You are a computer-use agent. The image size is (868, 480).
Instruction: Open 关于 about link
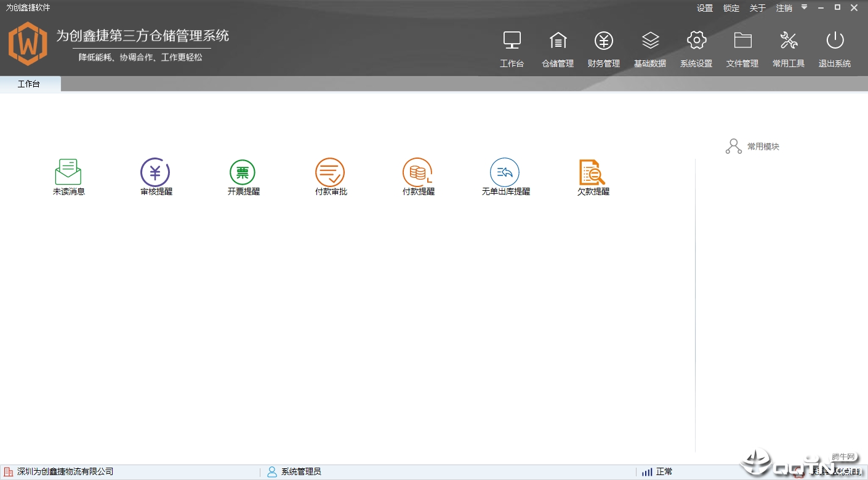(x=758, y=8)
